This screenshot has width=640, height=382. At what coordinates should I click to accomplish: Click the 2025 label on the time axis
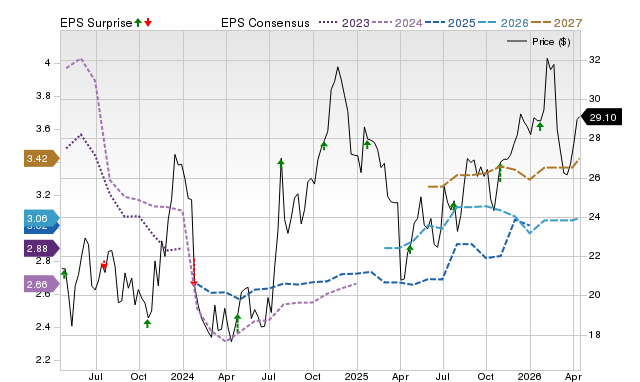[356, 376]
